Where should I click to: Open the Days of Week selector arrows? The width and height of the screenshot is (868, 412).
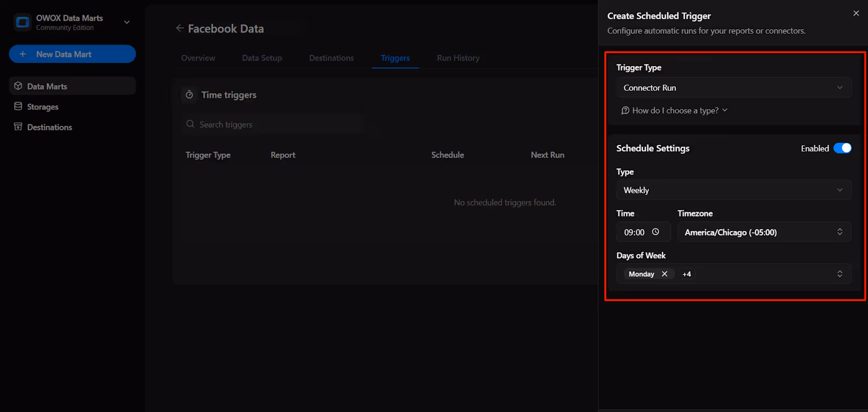(840, 274)
